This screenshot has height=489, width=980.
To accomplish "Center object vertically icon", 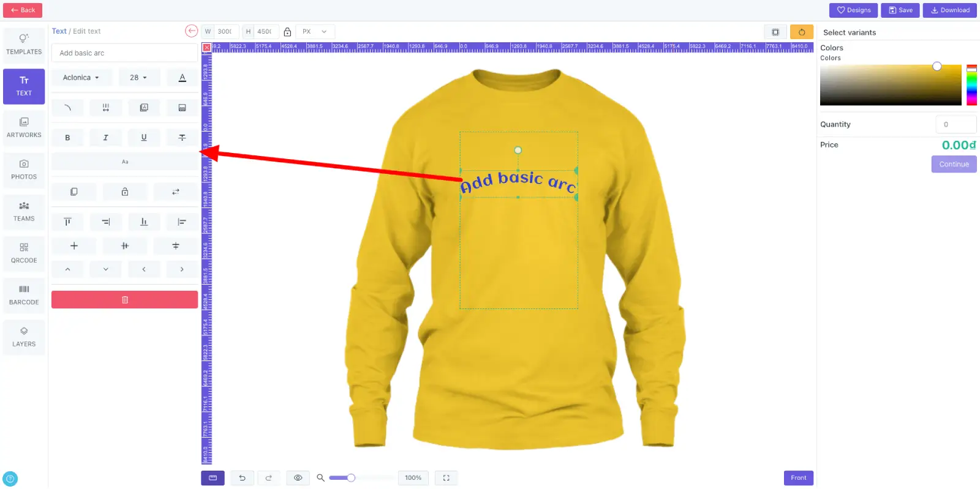I will click(x=176, y=245).
